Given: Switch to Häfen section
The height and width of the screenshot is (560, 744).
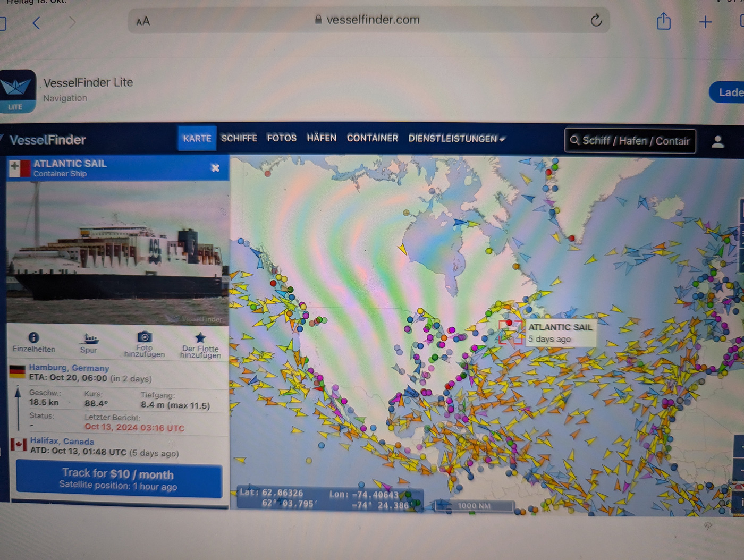Looking at the screenshot, I should (322, 138).
